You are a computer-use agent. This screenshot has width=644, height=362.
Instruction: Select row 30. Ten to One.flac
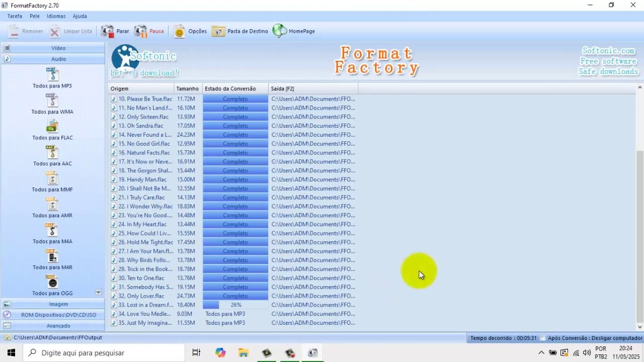233,278
